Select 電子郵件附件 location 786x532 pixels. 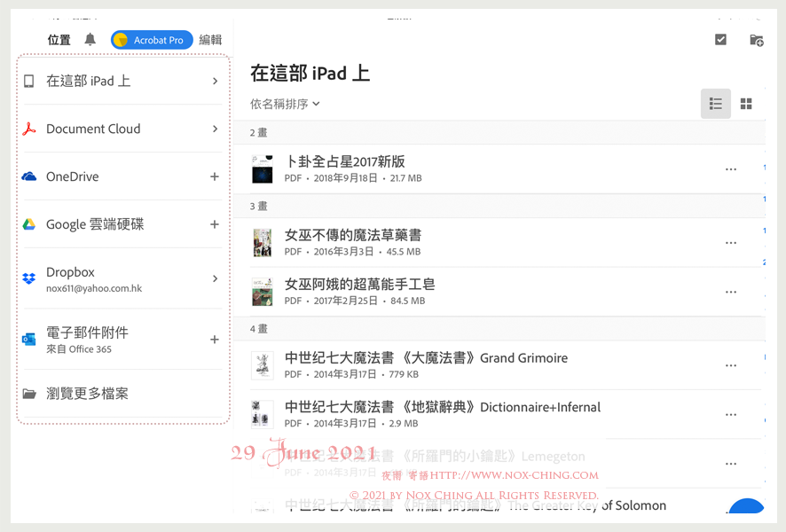tap(122, 339)
